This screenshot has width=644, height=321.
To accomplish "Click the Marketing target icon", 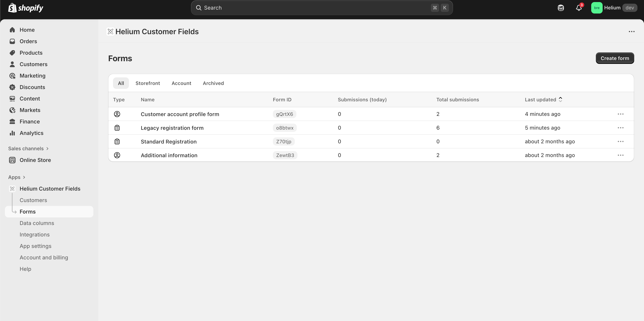I will tap(12, 76).
